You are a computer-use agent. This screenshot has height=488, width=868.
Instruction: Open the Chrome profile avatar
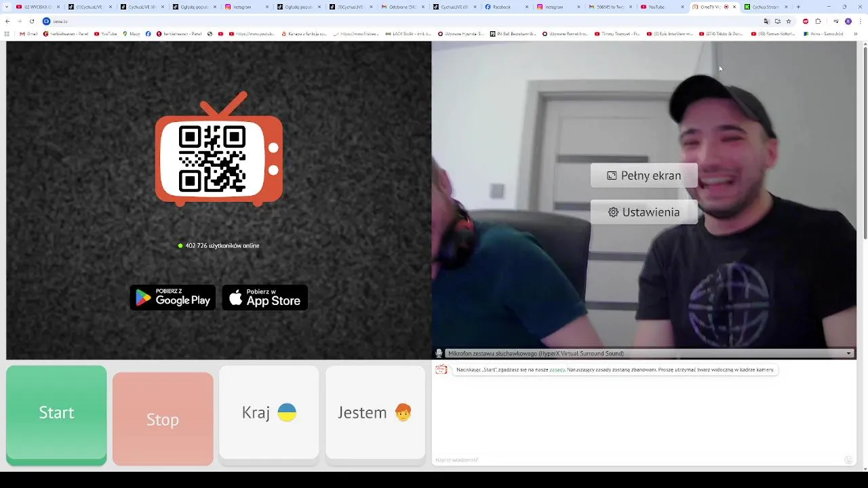click(848, 21)
